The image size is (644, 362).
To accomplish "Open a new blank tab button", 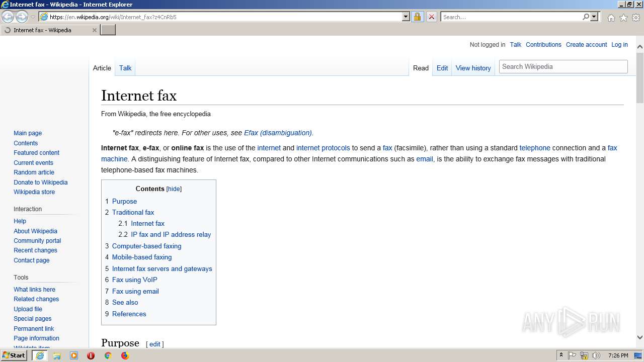I will (x=108, y=30).
